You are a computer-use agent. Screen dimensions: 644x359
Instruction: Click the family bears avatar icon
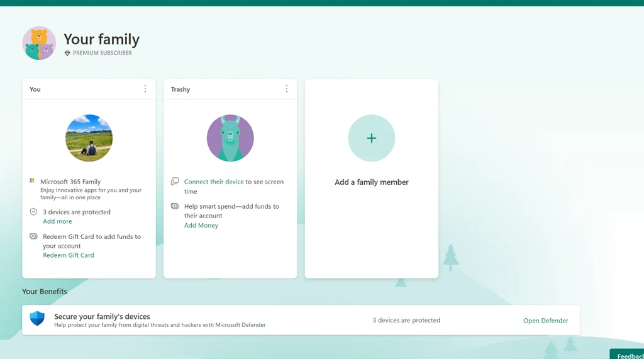(39, 43)
